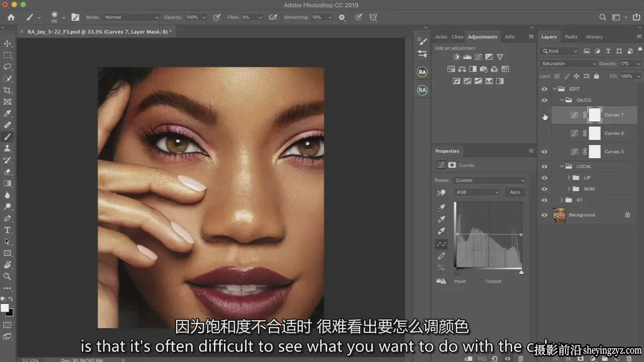Screen dimensions: 644x362
Task: Select the Type tool
Action: tap(8, 230)
